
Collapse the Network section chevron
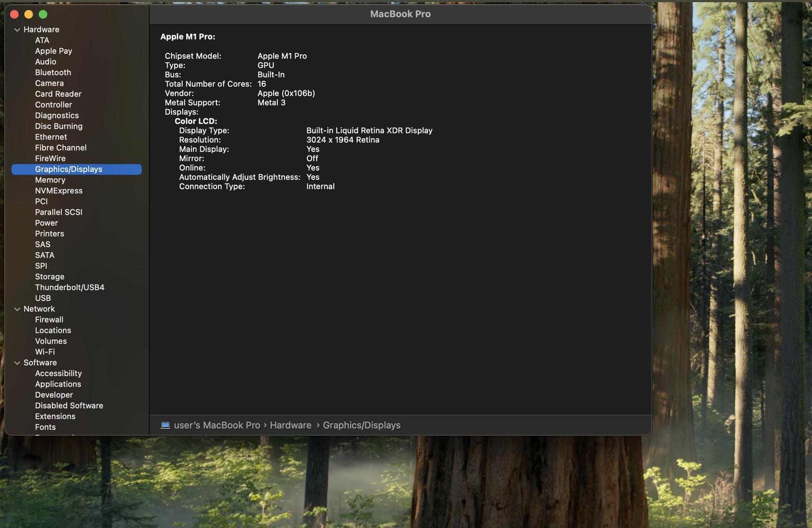point(17,309)
